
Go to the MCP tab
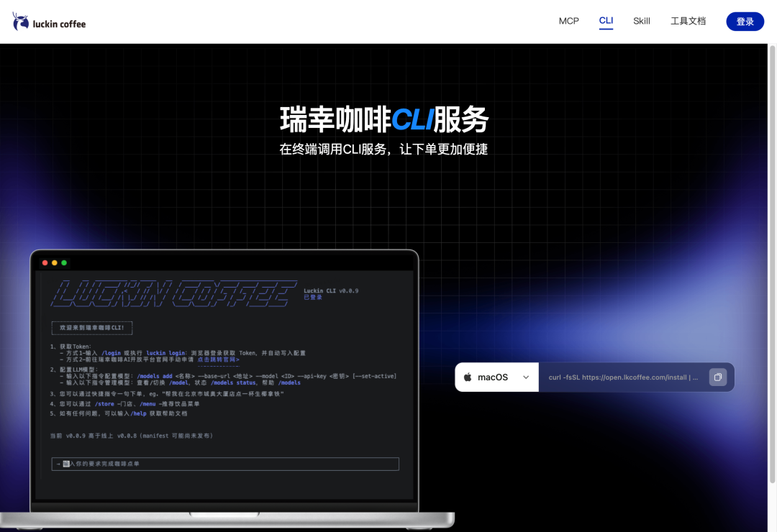568,22
